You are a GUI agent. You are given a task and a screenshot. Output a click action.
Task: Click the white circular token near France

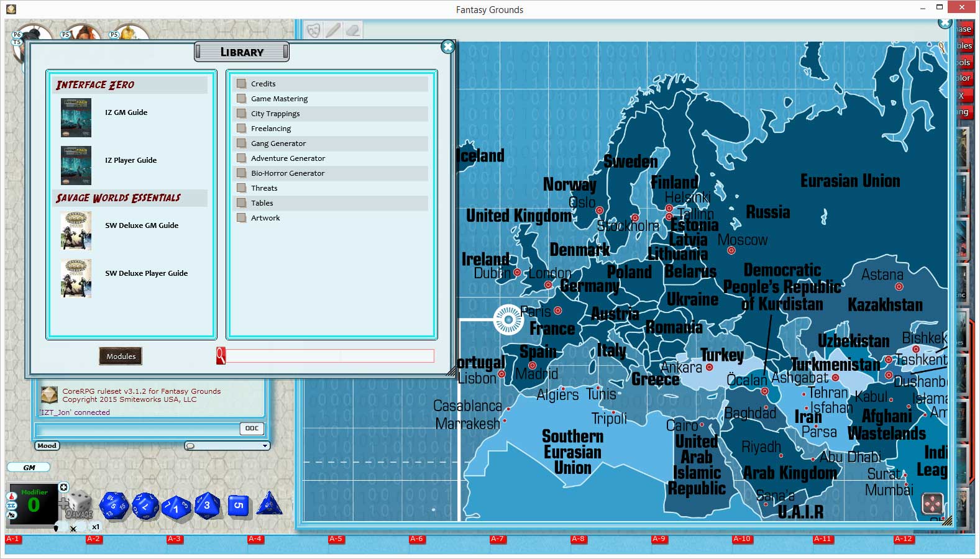click(508, 320)
